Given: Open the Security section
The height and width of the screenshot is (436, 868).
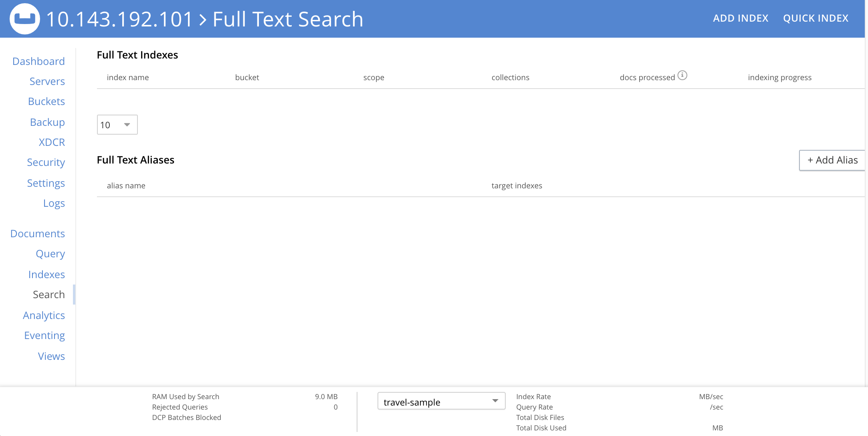Looking at the screenshot, I should (x=46, y=162).
